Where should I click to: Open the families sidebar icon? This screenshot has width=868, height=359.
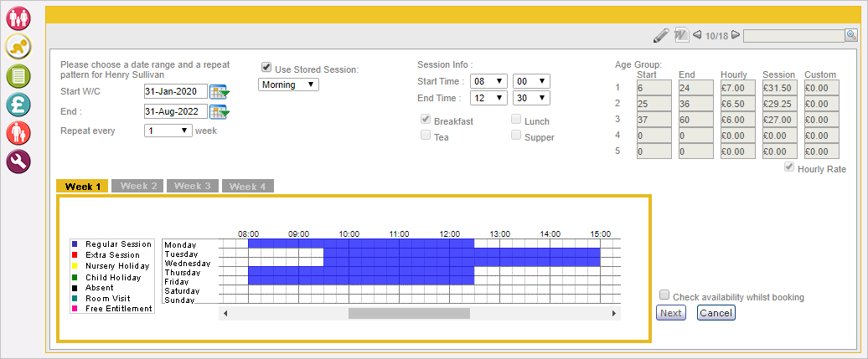click(x=18, y=17)
